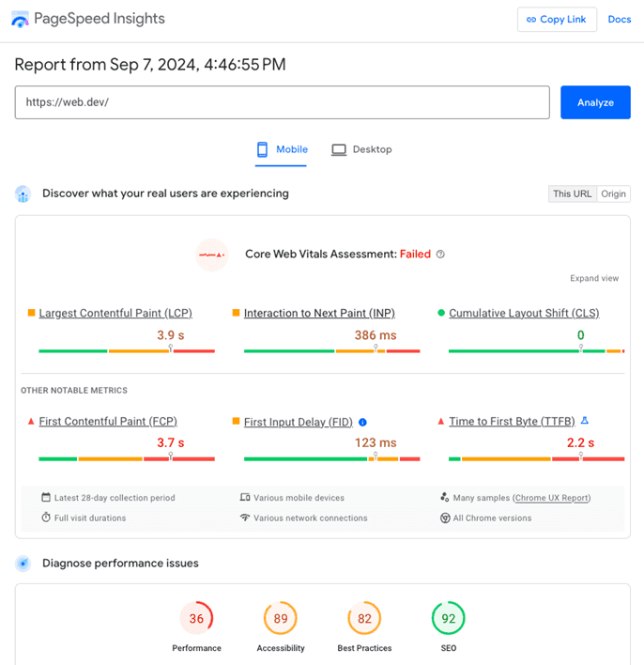Screen dimensions: 644x665
Task: Select the This URL toggle
Action: click(x=572, y=193)
